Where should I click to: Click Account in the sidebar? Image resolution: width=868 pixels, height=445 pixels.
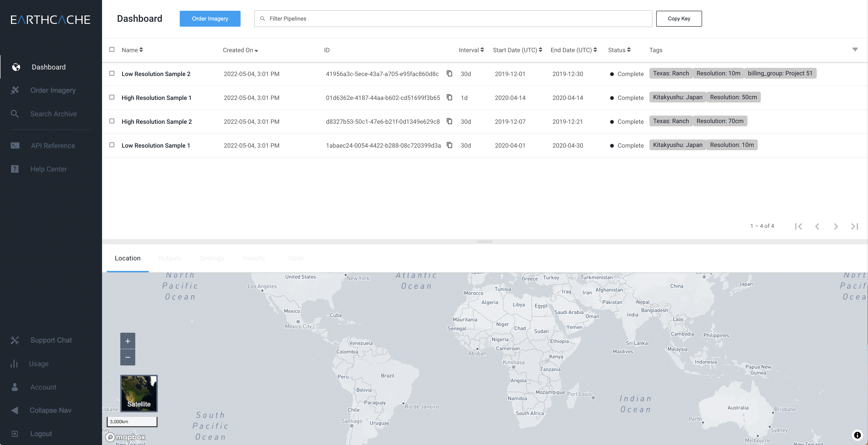point(43,387)
